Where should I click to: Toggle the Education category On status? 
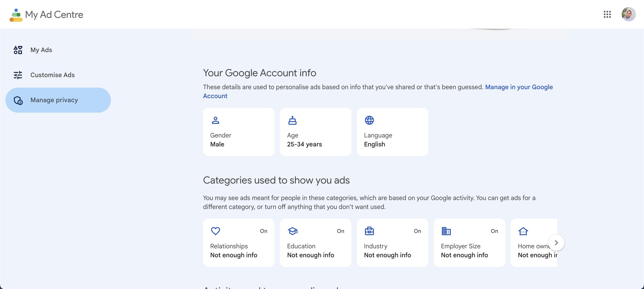pyautogui.click(x=340, y=231)
